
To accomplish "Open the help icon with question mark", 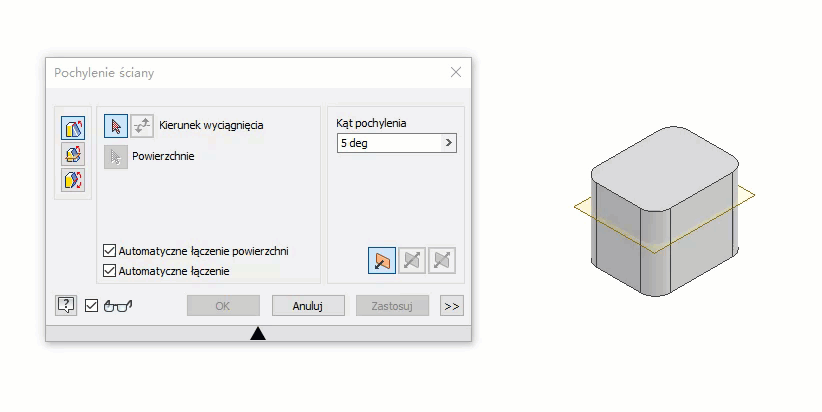I will tap(66, 305).
